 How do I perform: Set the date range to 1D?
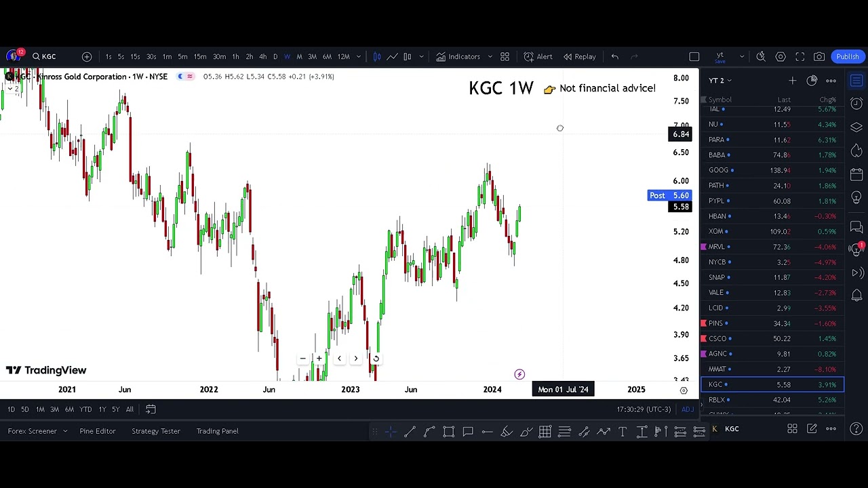pyautogui.click(x=11, y=409)
